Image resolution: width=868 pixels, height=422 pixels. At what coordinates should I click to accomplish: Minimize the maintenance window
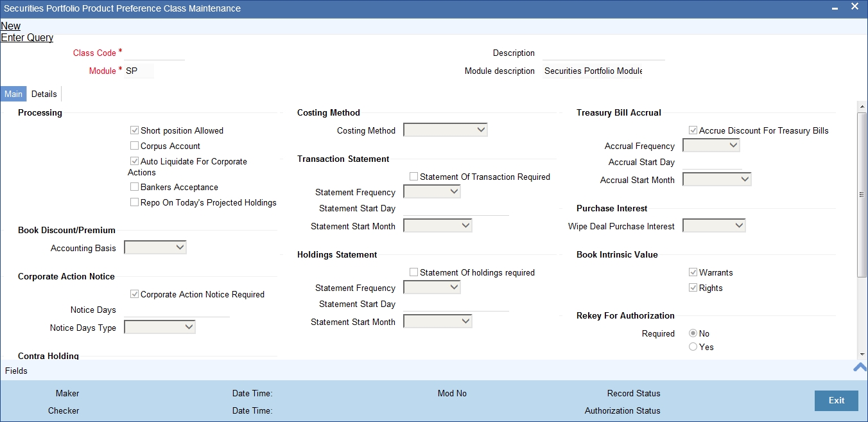coord(835,8)
